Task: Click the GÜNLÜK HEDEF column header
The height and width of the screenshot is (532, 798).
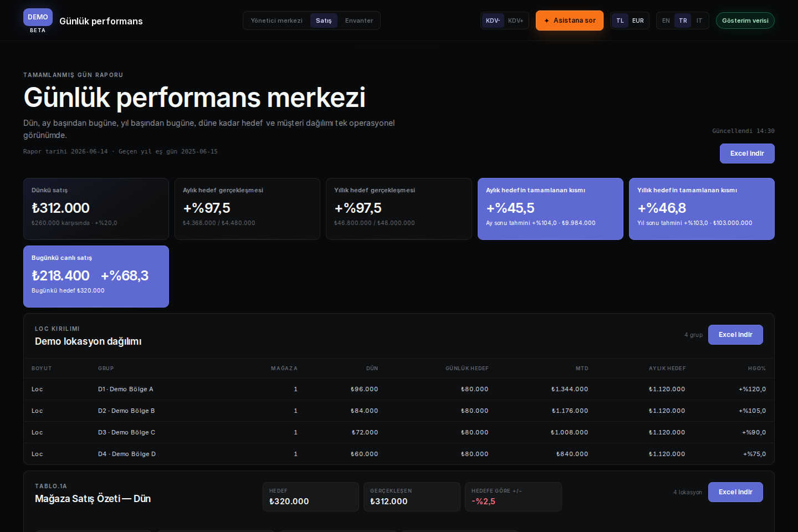Action: click(467, 369)
